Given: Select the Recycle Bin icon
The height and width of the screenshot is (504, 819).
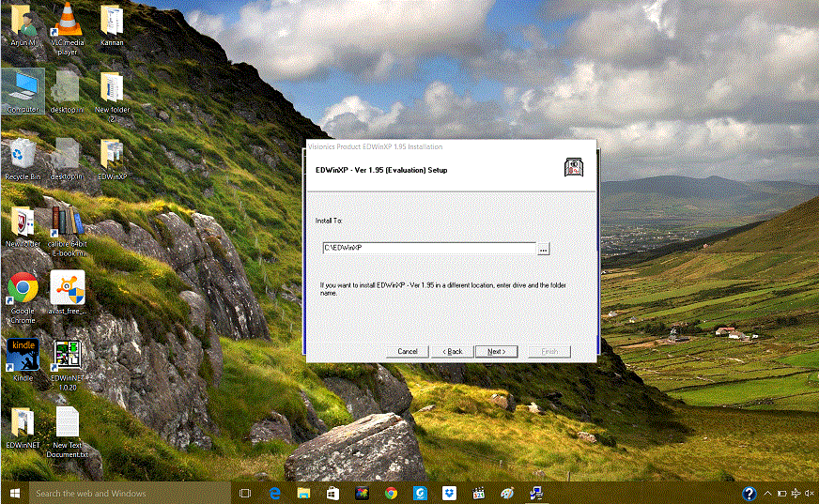Looking at the screenshot, I should pyautogui.click(x=23, y=160).
